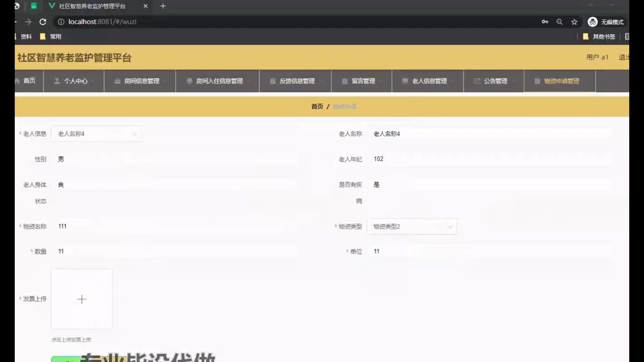The width and height of the screenshot is (644, 362).
Task: Bookmark this page with the star icon
Action: coord(574,22)
